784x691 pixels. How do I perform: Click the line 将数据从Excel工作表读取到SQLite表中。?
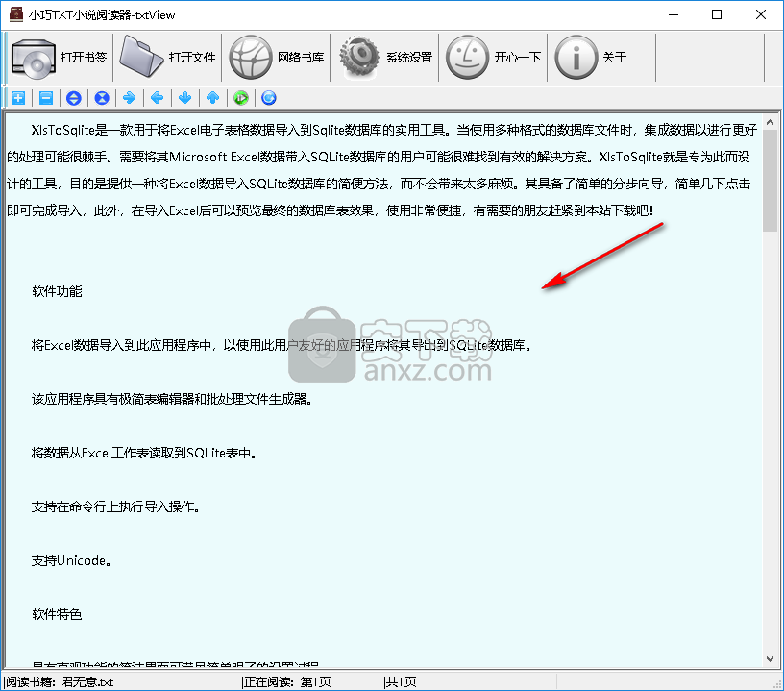[144, 453]
